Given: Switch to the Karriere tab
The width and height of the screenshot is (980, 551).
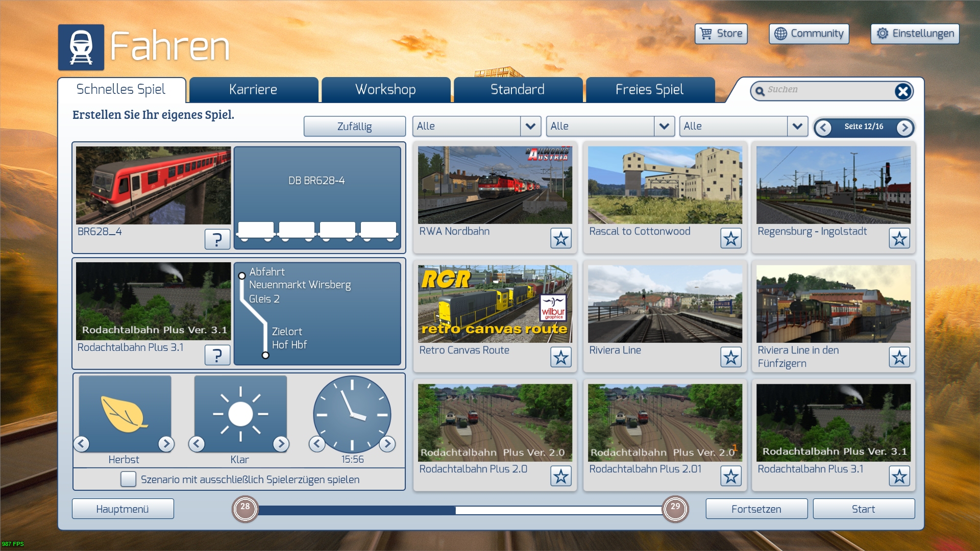Looking at the screenshot, I should point(253,90).
